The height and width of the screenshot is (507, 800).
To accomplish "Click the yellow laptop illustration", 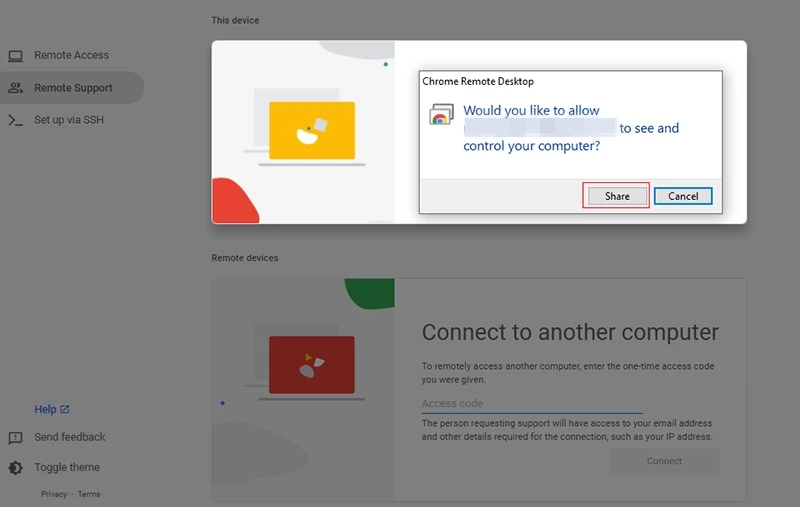I will [312, 131].
